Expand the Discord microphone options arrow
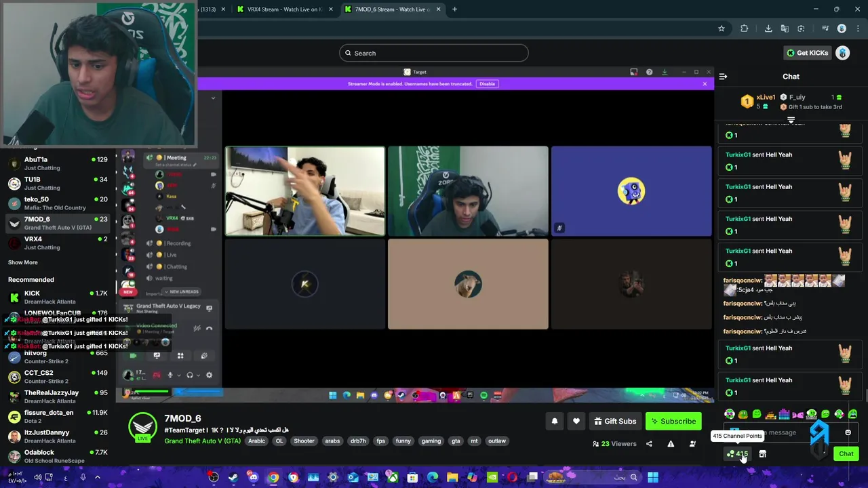 [178, 375]
